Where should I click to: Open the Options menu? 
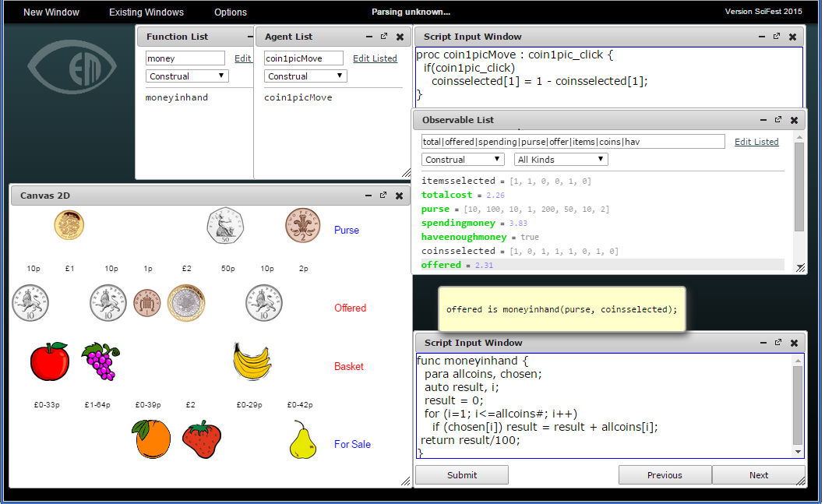coord(231,12)
